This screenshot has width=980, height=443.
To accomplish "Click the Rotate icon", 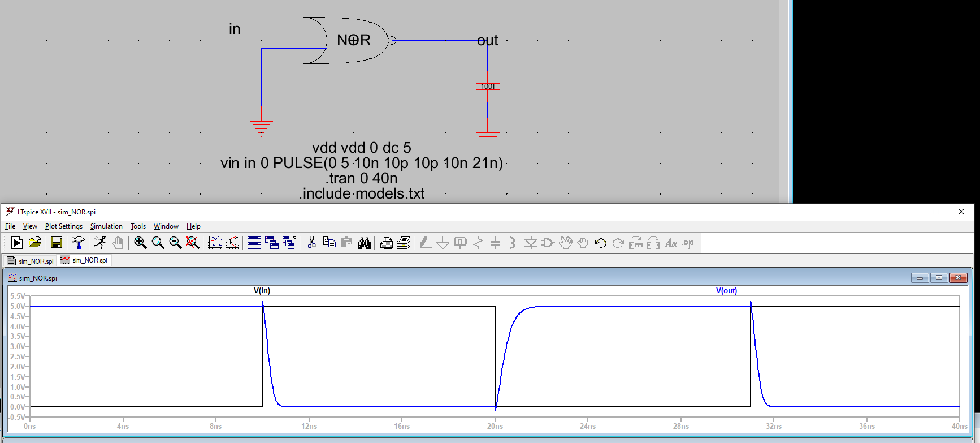I will tap(636, 243).
